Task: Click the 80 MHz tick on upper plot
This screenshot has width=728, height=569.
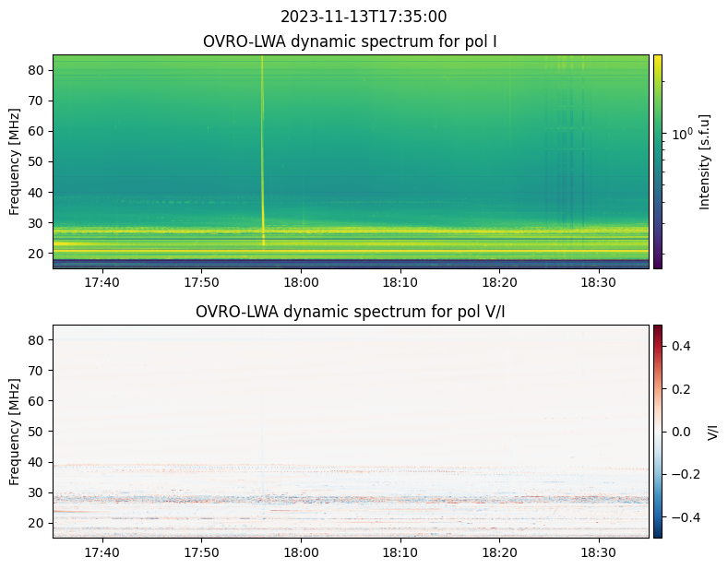Action: [39, 70]
